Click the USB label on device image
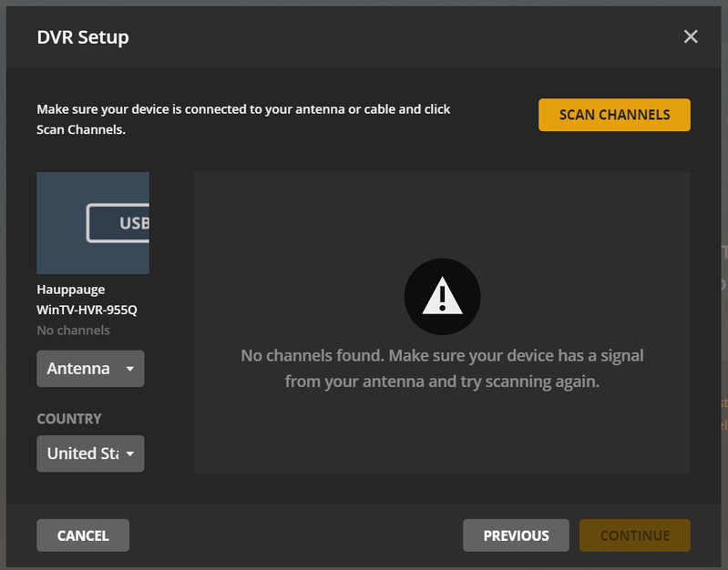 click(133, 223)
